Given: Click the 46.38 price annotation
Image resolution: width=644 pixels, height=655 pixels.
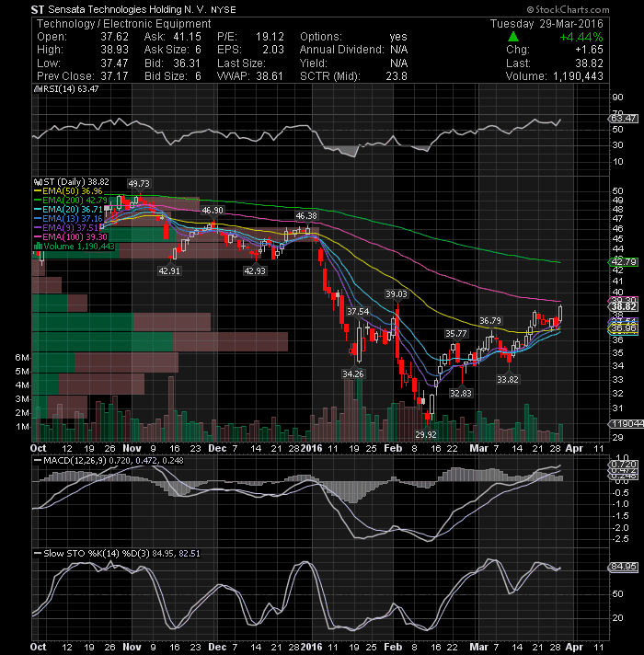Looking at the screenshot, I should click(306, 216).
